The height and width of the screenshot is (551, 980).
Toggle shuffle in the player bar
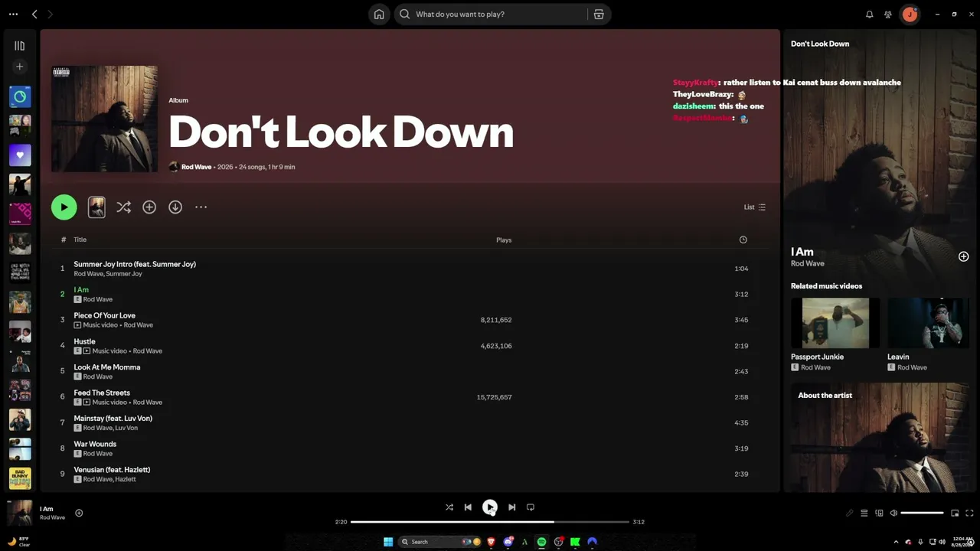pyautogui.click(x=449, y=507)
